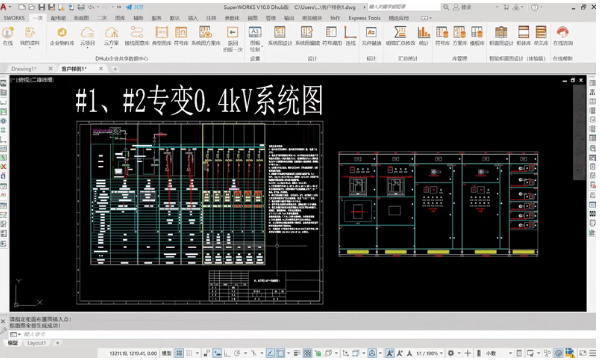Click the search magnifier icon in title bar

point(446,7)
